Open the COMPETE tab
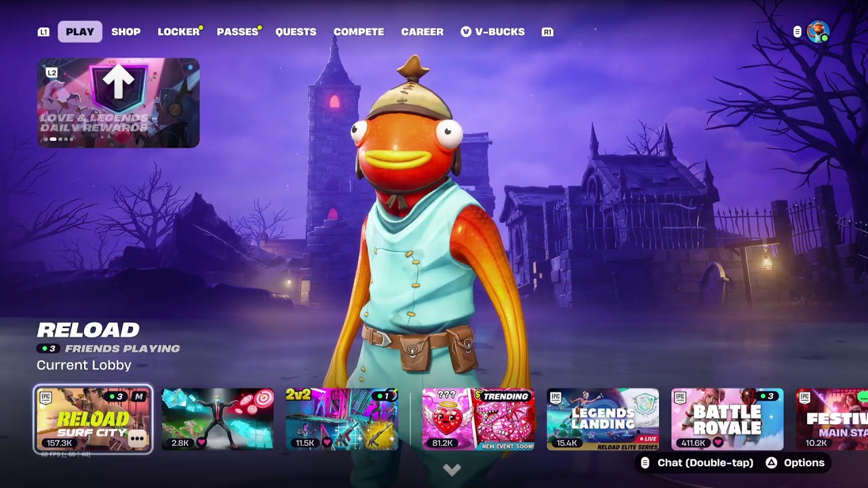868x488 pixels. point(359,32)
